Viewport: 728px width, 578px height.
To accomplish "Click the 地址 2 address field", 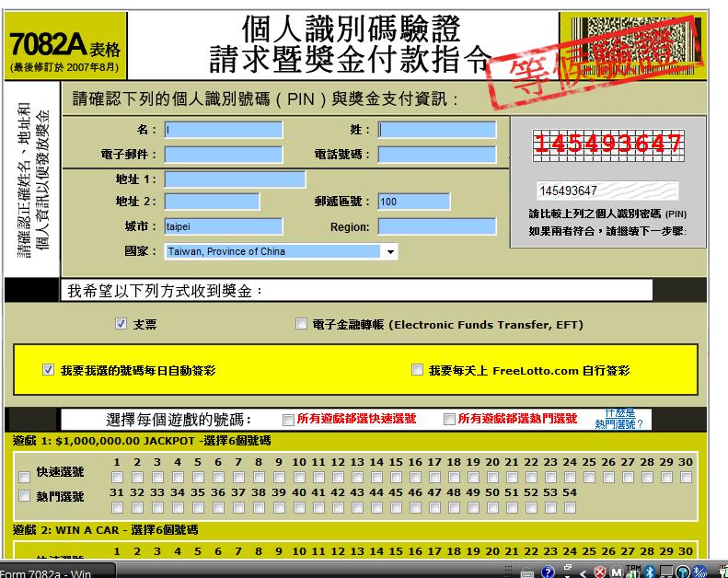I will tap(212, 202).
